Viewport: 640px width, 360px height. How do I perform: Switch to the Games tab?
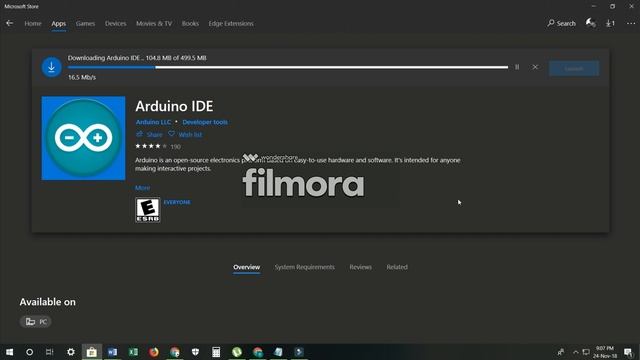[x=85, y=24]
